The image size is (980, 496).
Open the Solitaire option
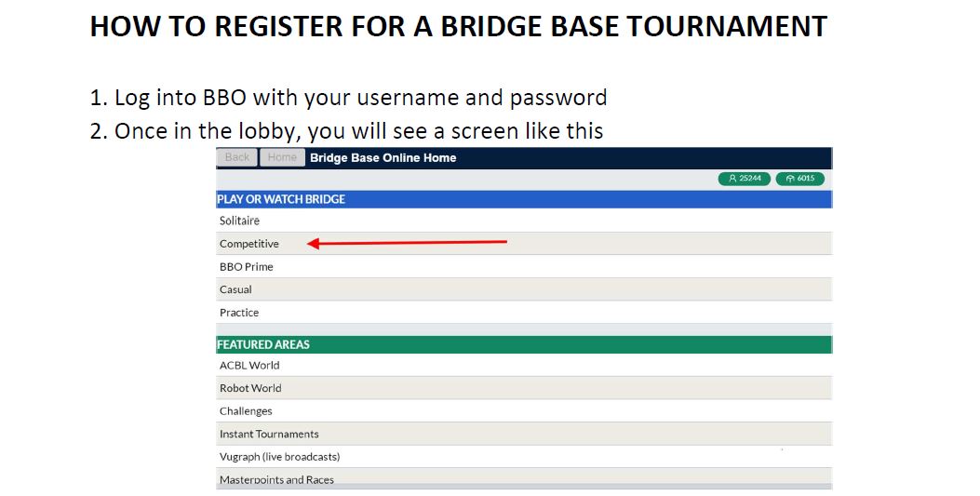coord(524,221)
